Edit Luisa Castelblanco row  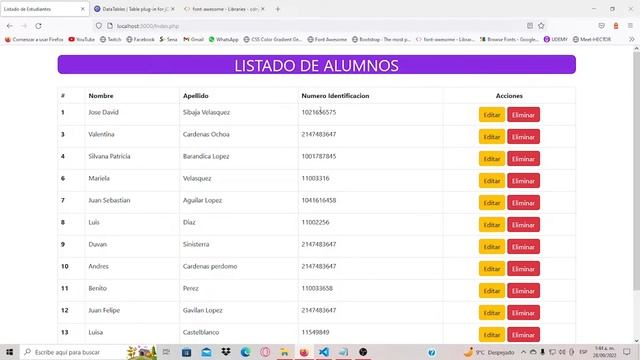click(492, 335)
